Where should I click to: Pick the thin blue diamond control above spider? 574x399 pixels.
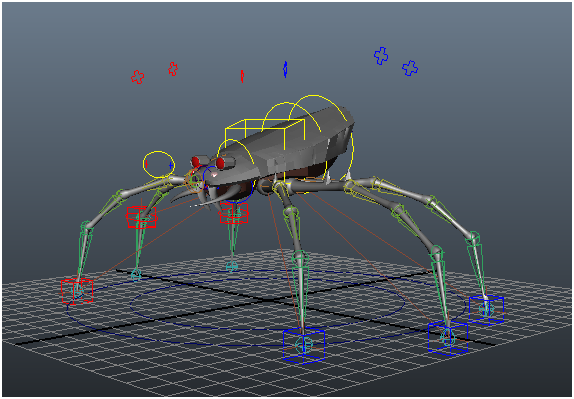[x=285, y=69]
